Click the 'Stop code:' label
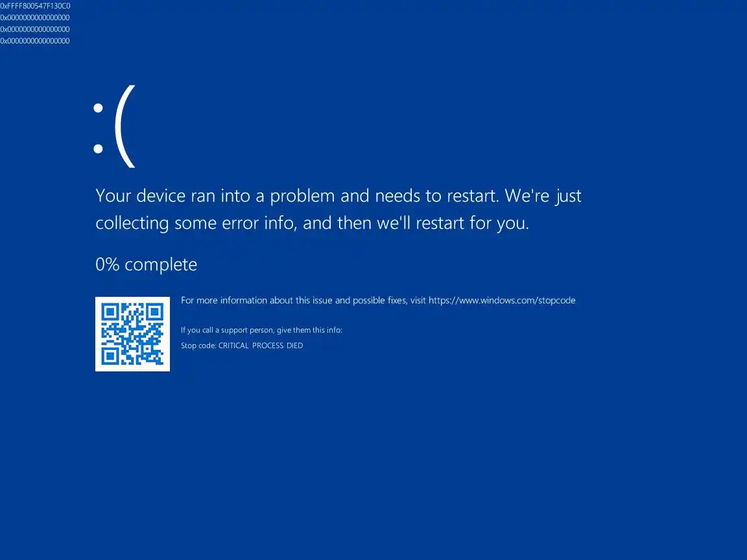This screenshot has height=560, width=747. point(198,345)
